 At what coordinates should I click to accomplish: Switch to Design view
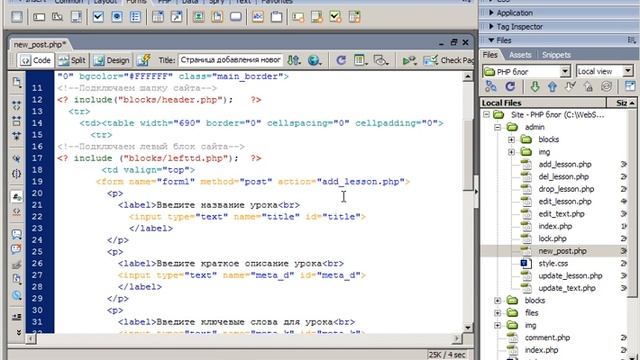(x=111, y=60)
